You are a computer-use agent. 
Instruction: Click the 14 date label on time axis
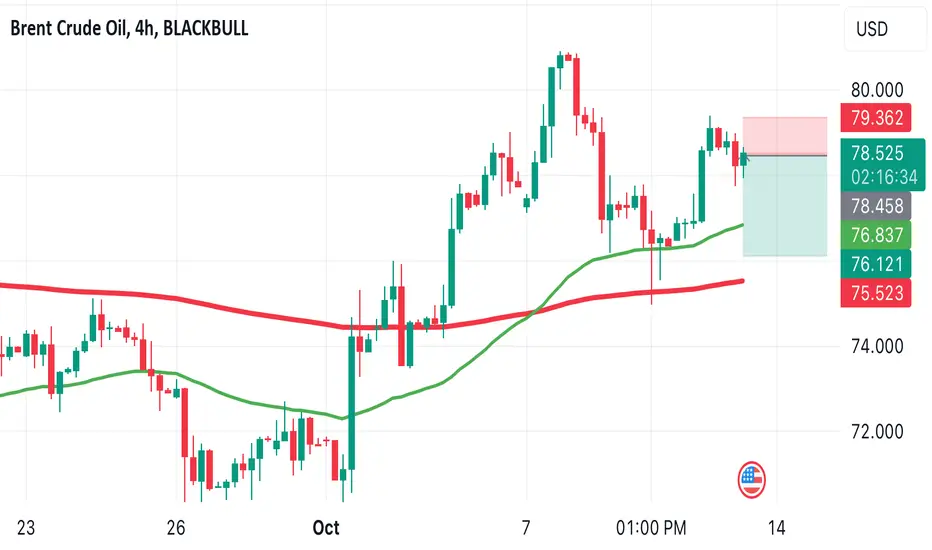[x=776, y=527]
